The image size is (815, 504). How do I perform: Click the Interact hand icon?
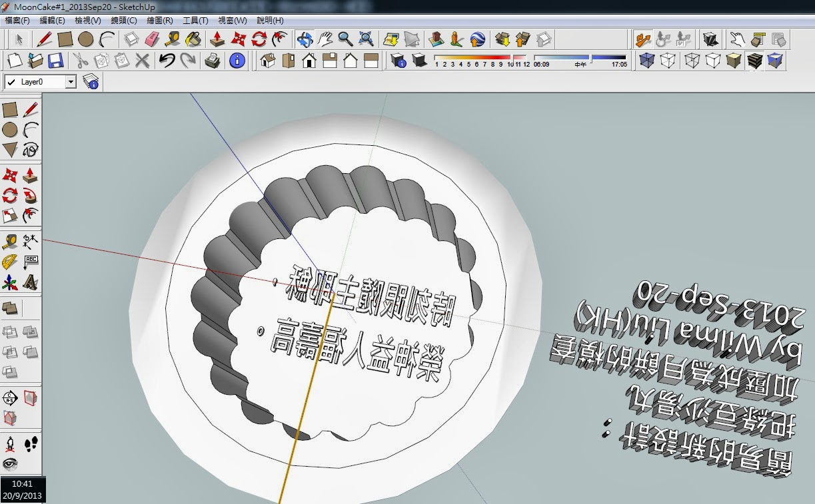(x=737, y=39)
